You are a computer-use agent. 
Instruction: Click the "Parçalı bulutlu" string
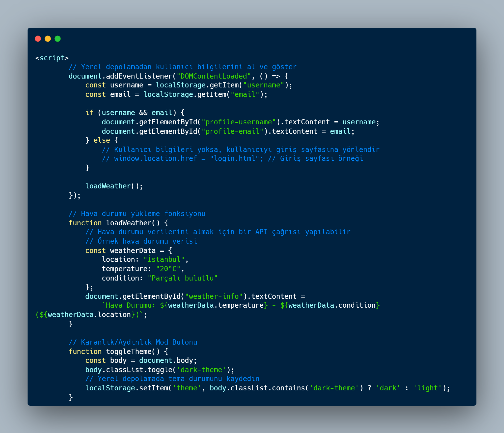click(183, 278)
